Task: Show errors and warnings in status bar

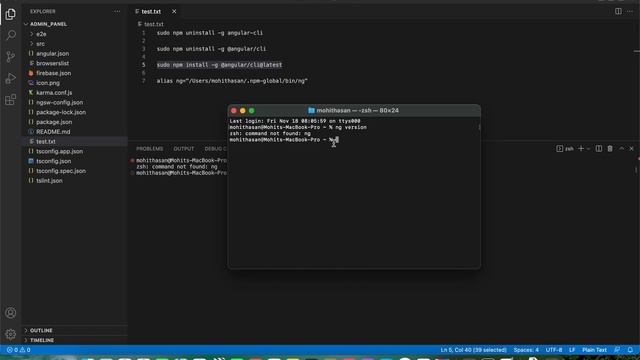Action: 18,350
